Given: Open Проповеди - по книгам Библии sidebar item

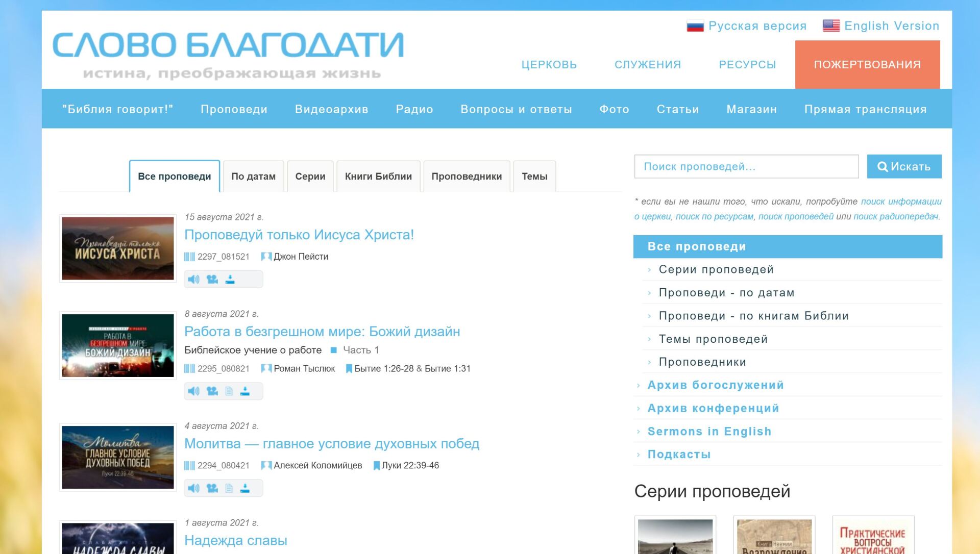Looking at the screenshot, I should click(x=754, y=316).
